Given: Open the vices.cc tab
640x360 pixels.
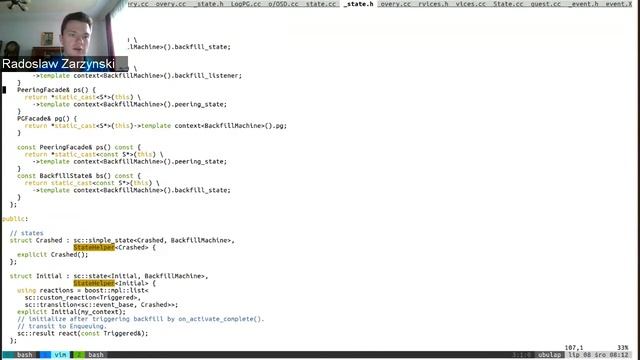Looking at the screenshot, I should [x=471, y=4].
